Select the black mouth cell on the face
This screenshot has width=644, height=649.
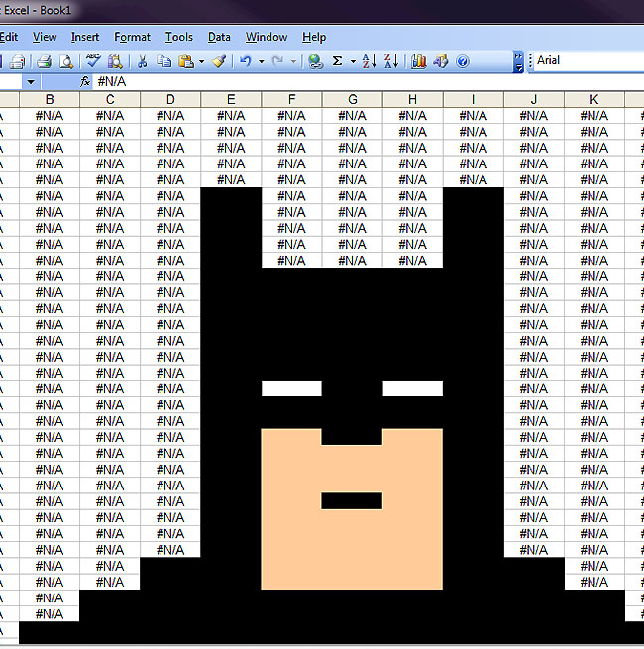[352, 501]
